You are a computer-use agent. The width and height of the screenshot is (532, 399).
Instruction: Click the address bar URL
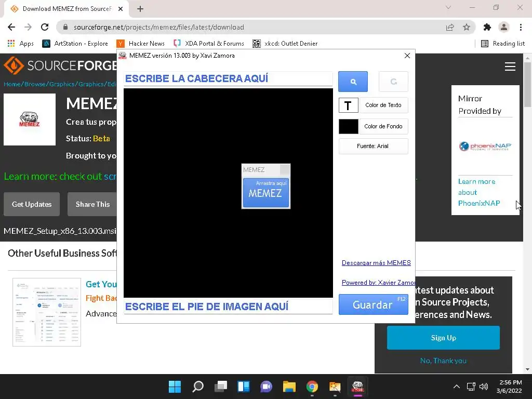point(159,27)
